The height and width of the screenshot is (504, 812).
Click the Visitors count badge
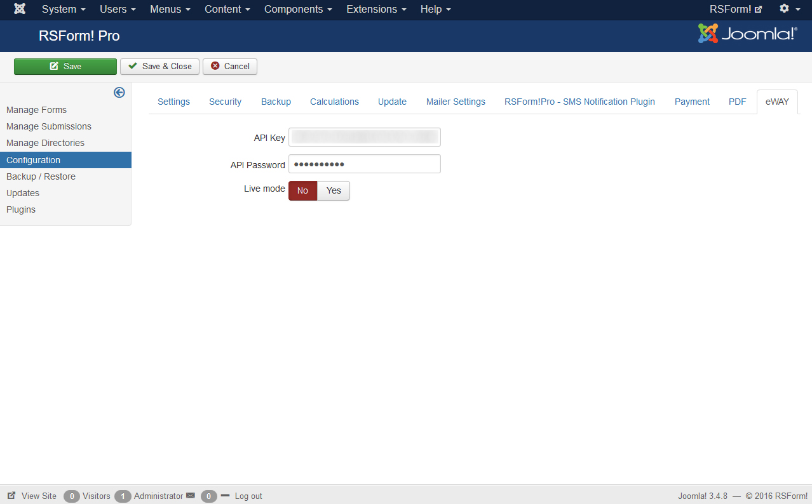click(x=72, y=496)
